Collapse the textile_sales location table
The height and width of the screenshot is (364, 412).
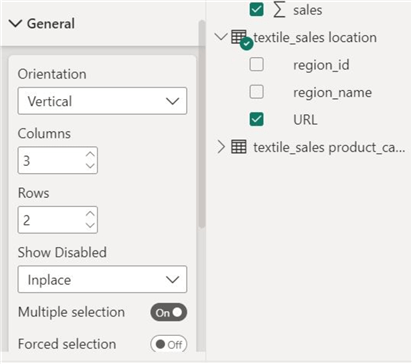click(221, 36)
